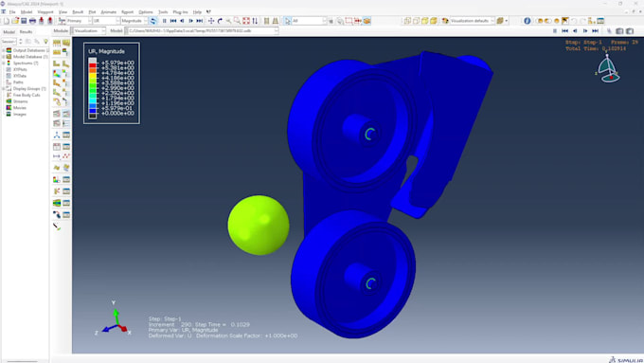Click the Cycle Views arrows icon
Viewport: 644px width, 363px height.
(x=255, y=21)
